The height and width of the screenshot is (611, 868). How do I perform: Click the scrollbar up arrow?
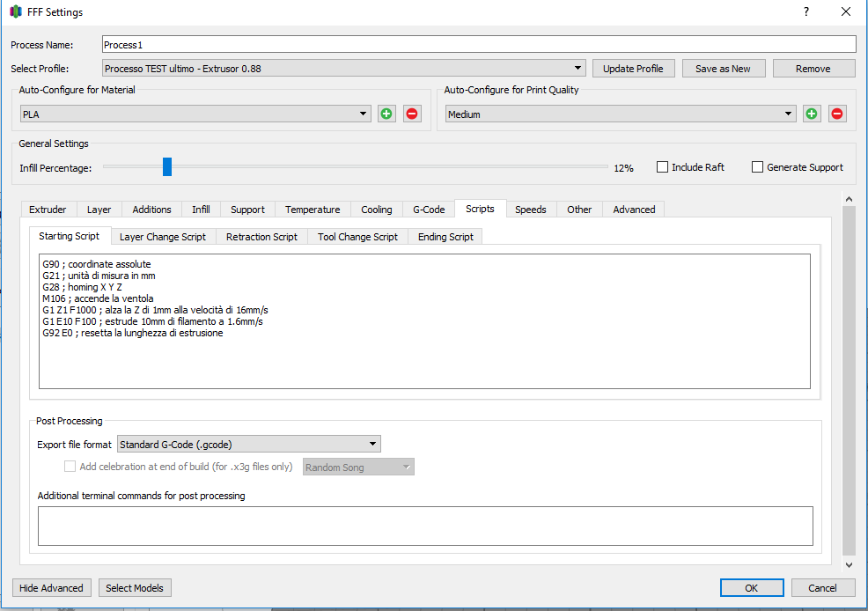pyautogui.click(x=849, y=199)
